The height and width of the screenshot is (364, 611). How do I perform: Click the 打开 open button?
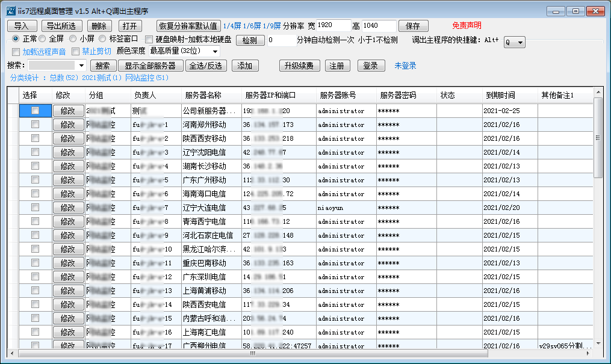tap(130, 26)
